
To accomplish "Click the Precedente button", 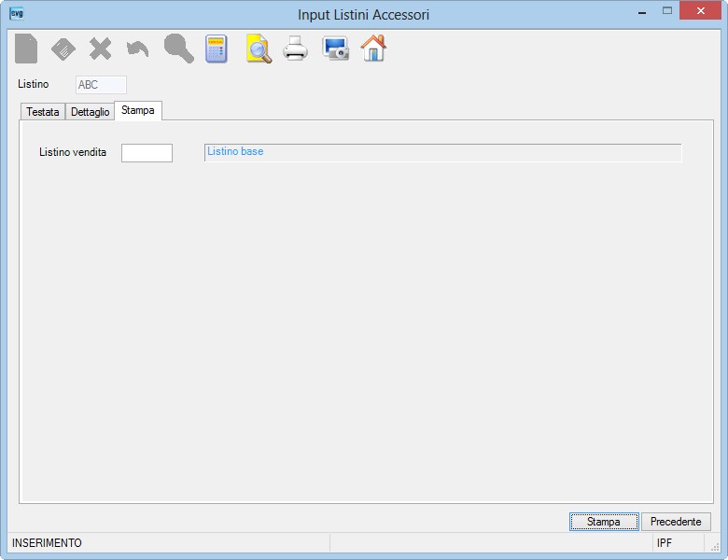I will [676, 522].
